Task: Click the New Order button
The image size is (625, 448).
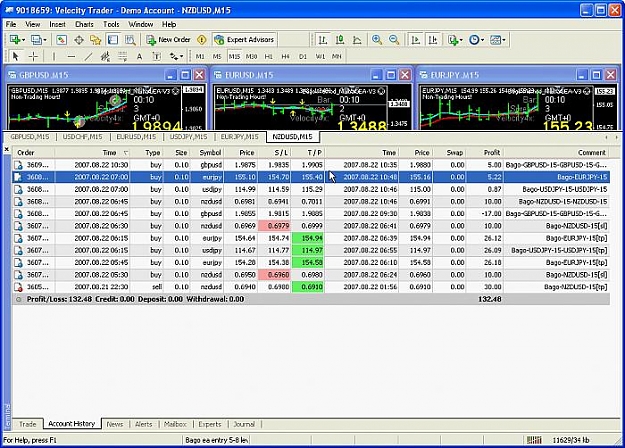Action: click(x=168, y=39)
